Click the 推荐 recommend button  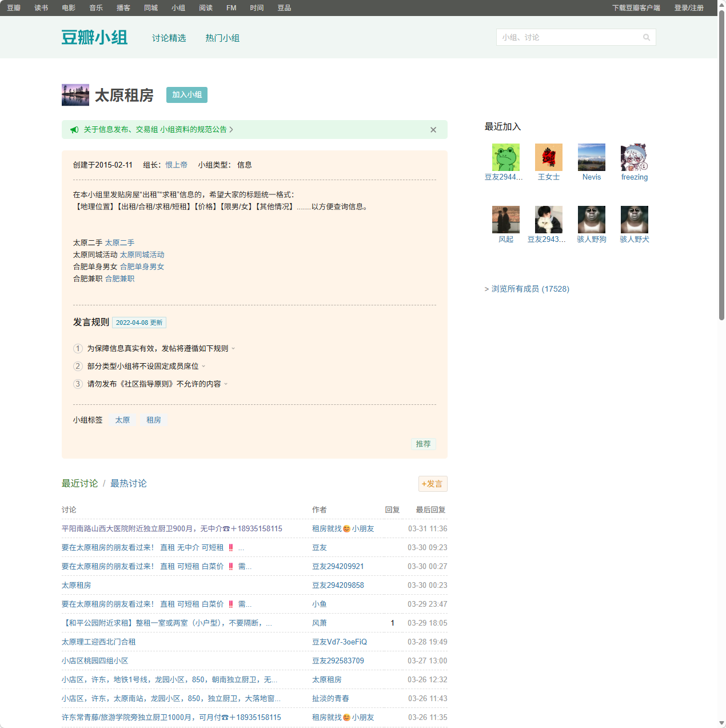tap(423, 444)
